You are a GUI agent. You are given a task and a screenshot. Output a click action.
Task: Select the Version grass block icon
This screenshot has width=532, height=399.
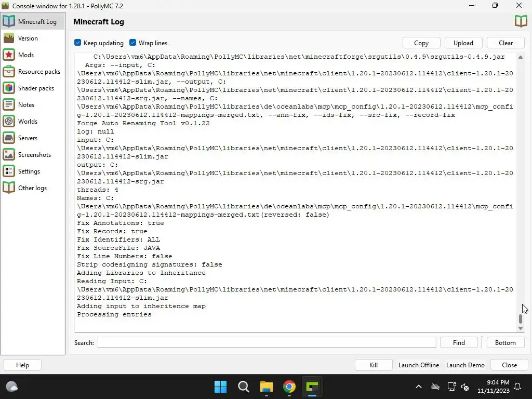click(x=9, y=38)
